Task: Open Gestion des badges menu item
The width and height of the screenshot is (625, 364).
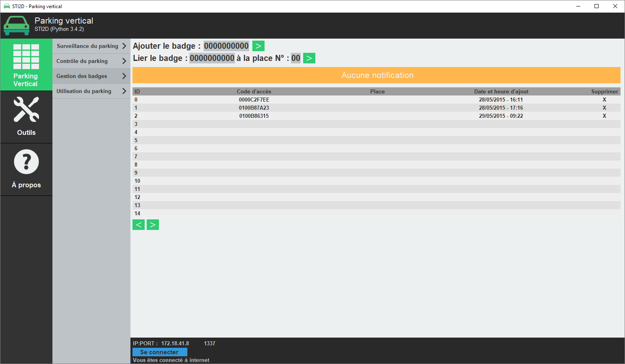Action: point(91,76)
